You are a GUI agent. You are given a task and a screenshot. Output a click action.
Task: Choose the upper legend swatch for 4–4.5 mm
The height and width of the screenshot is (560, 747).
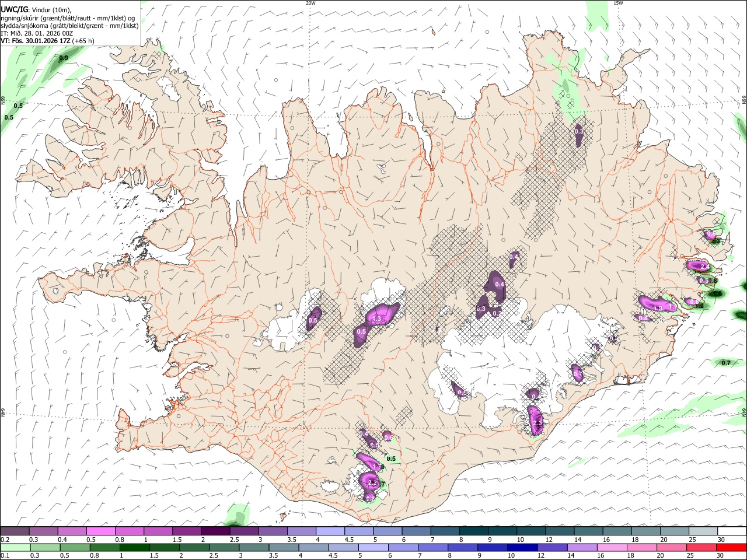pyautogui.click(x=330, y=531)
